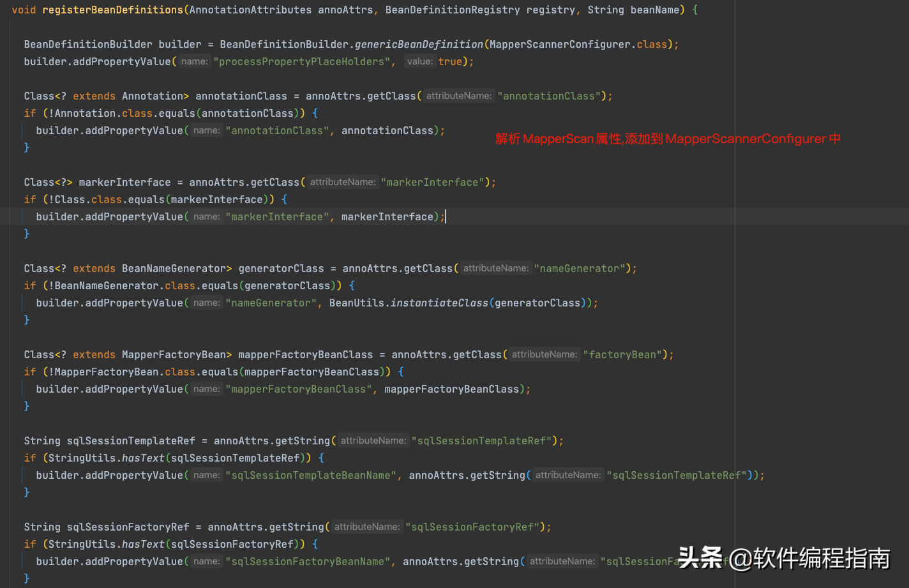Click the Annotation.class condition in if statement
Image resolution: width=909 pixels, height=588 pixels.
pyautogui.click(x=103, y=113)
